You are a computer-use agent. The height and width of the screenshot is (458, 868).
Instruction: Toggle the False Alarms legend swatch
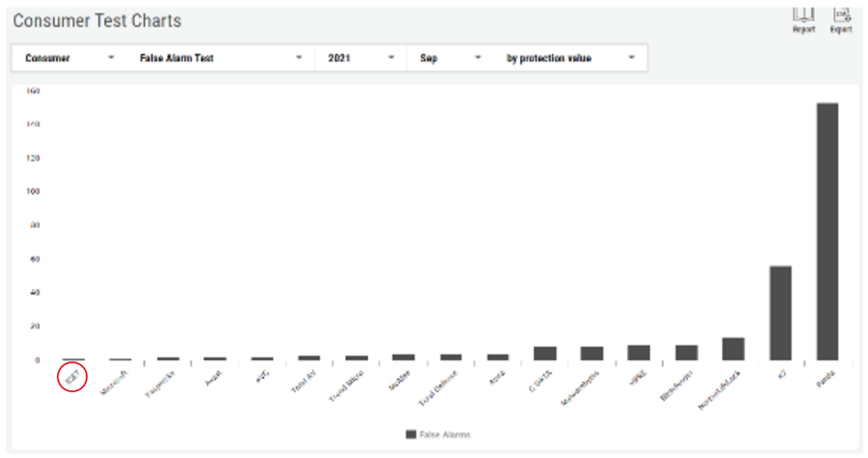411,434
